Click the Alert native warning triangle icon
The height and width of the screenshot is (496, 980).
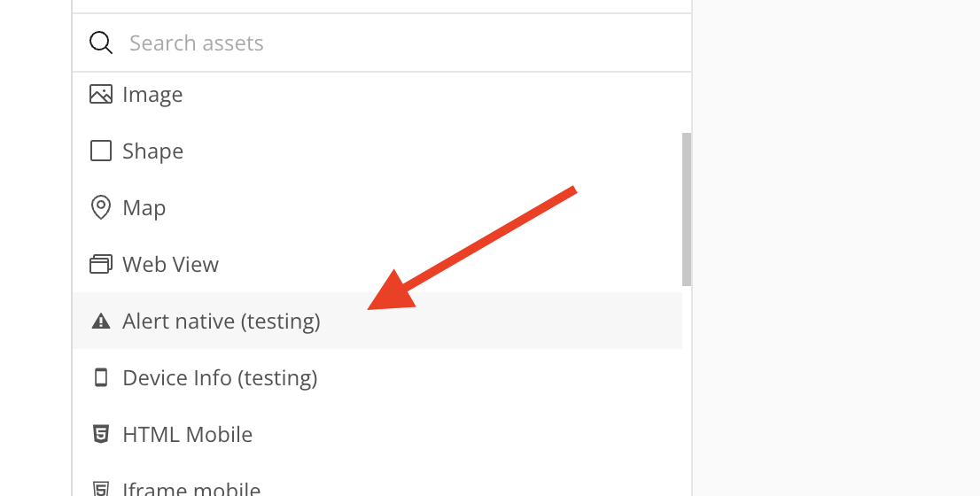click(101, 321)
